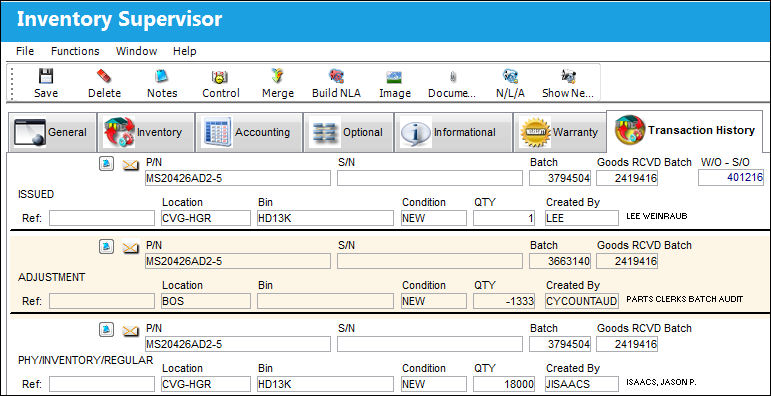Click the envelope icon in ADJUSTMENT row
The height and width of the screenshot is (396, 771).
click(x=130, y=247)
